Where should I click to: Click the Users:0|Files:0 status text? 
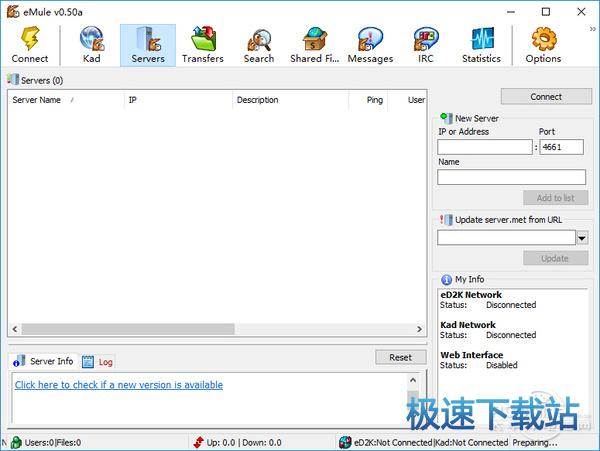coord(53,443)
